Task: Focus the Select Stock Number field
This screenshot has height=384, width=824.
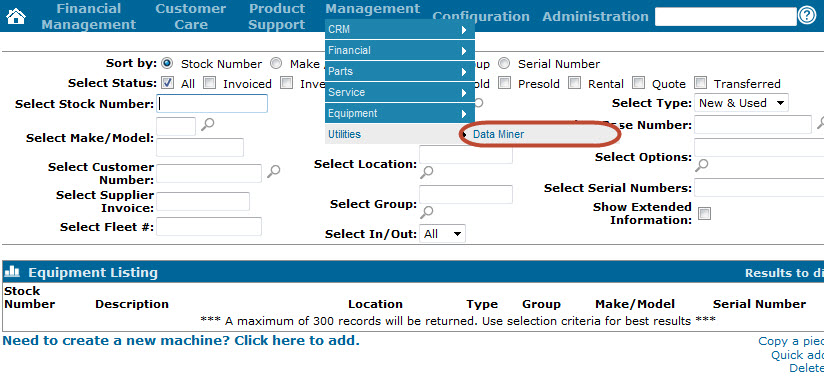Action: [x=212, y=103]
